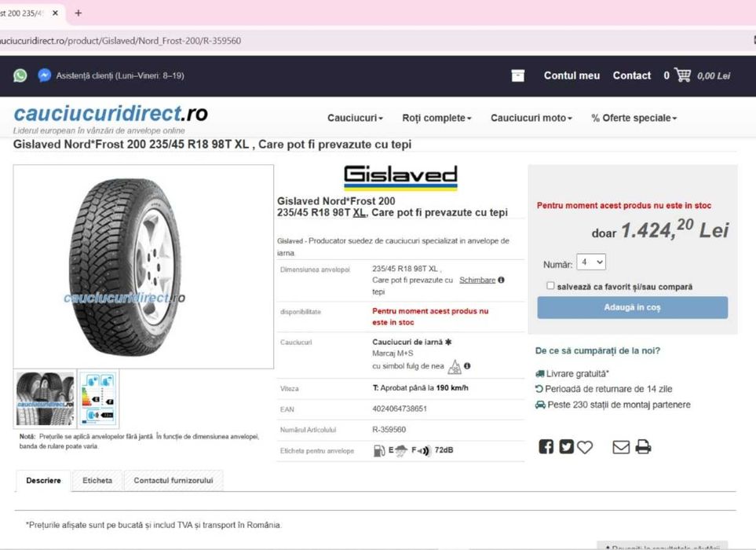Viewport: 756px width, 550px height.
Task: Print the product page via printer icon
Action: 643,447
